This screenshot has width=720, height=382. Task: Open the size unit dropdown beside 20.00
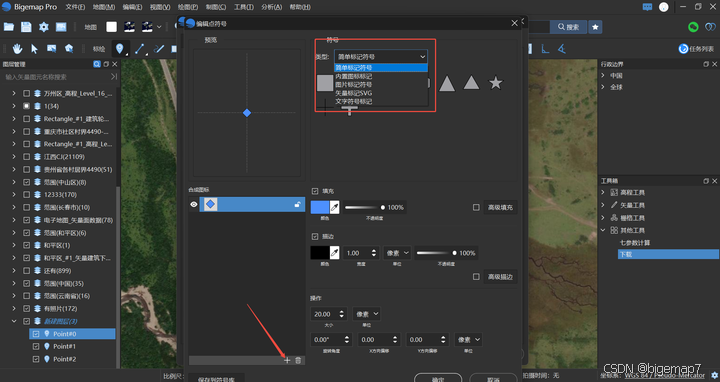[366, 314]
